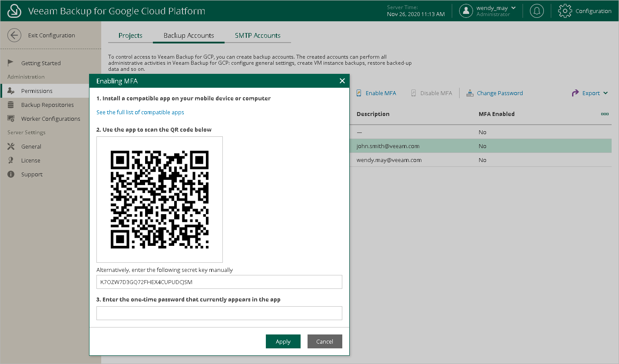The width and height of the screenshot is (619, 364).
Task: Switch to the Projects tab
Action: [130, 36]
